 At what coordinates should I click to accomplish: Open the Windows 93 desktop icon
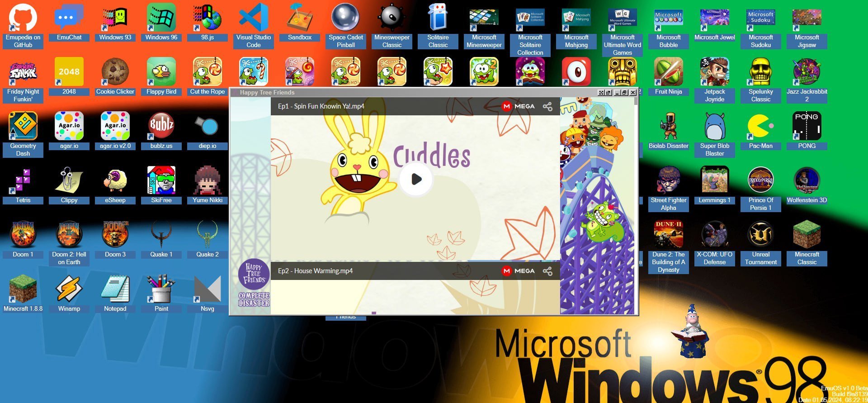pyautogui.click(x=115, y=22)
